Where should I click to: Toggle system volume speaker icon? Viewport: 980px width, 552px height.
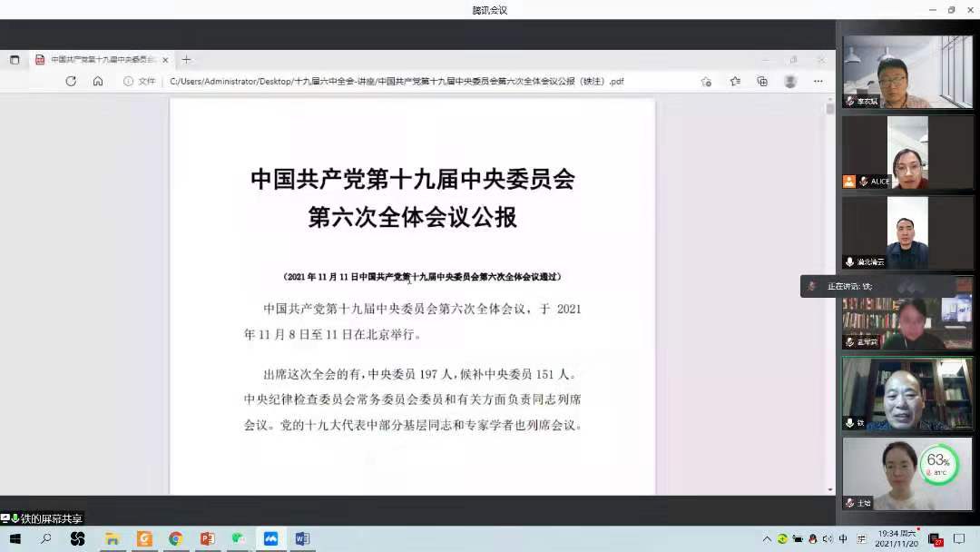pos(827,538)
